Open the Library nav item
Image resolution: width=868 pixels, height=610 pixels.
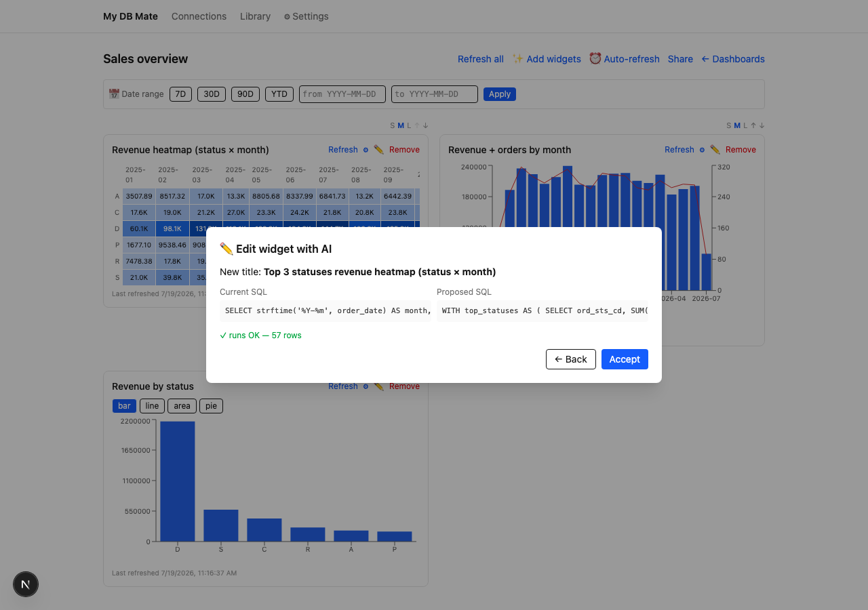click(x=255, y=16)
